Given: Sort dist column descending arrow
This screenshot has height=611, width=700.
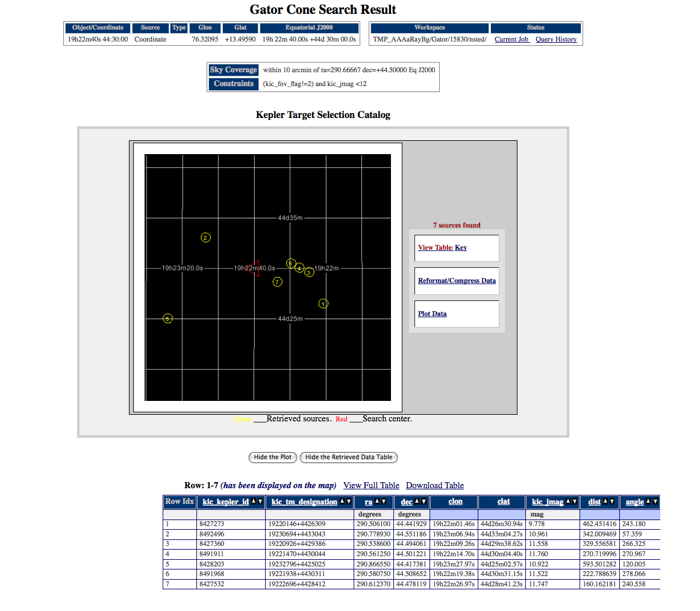Looking at the screenshot, I should (x=612, y=501).
